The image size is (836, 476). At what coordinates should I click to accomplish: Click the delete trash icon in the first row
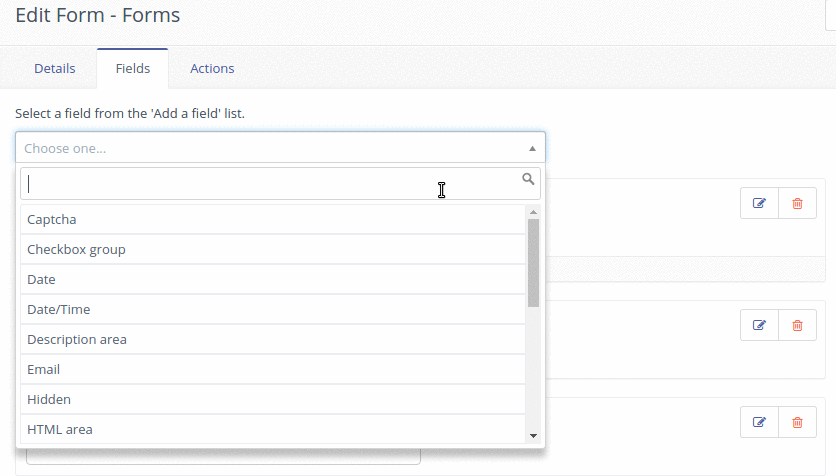[x=797, y=203]
